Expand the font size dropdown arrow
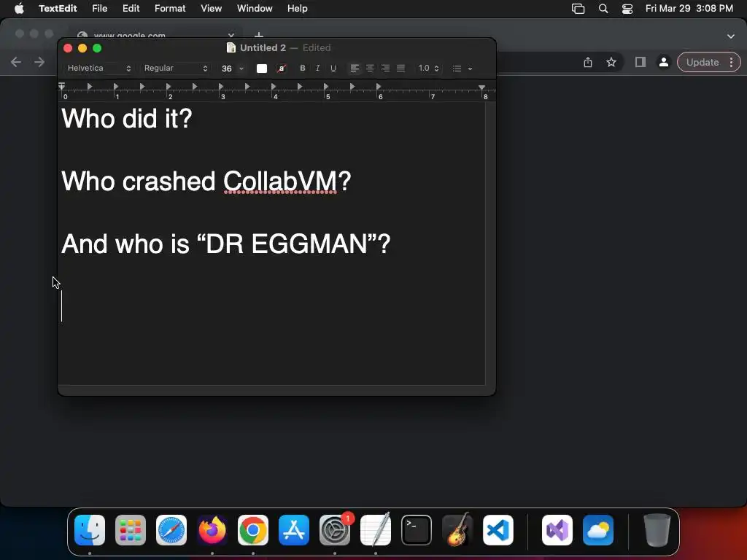This screenshot has height=560, width=747. click(x=241, y=69)
